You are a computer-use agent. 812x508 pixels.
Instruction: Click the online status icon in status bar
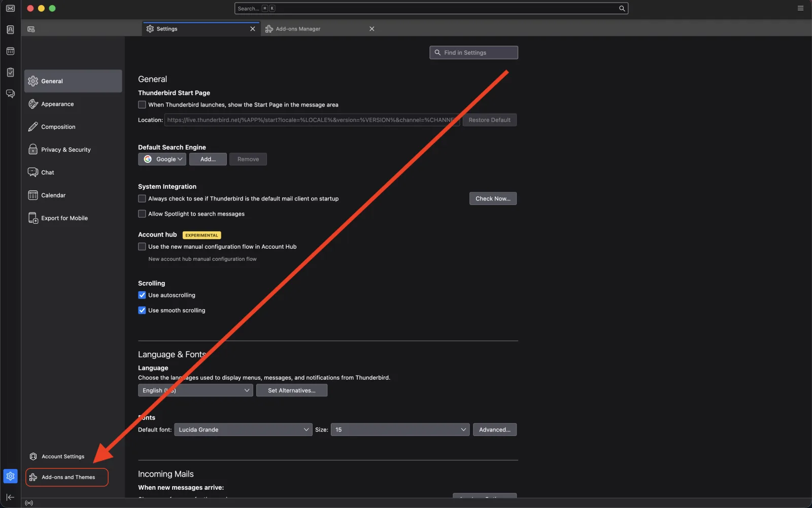(29, 503)
